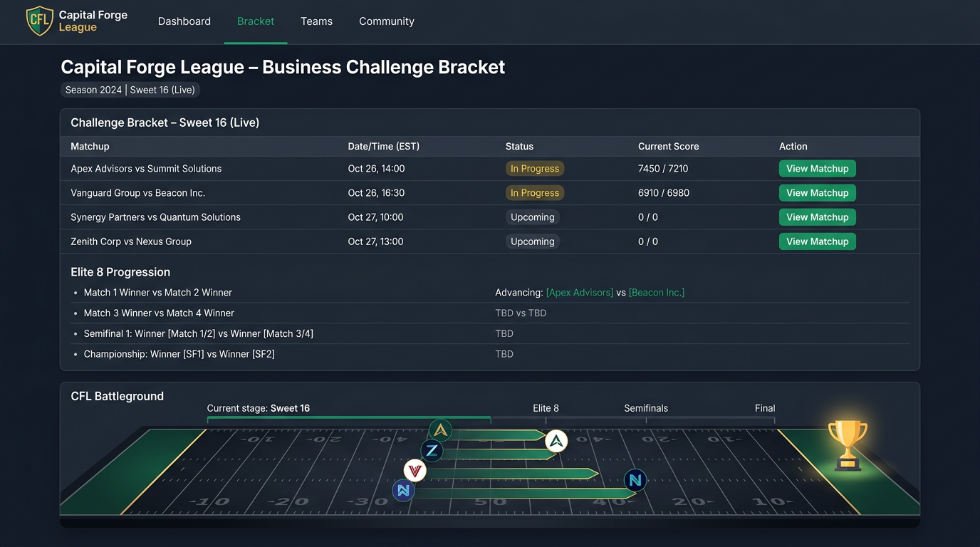Click the Season 2024 | Sweet 16 (Live) badge

tap(130, 90)
